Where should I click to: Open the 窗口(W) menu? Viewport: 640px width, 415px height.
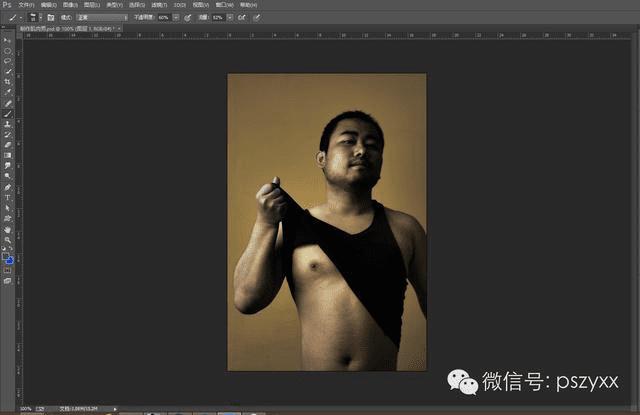(x=224, y=5)
